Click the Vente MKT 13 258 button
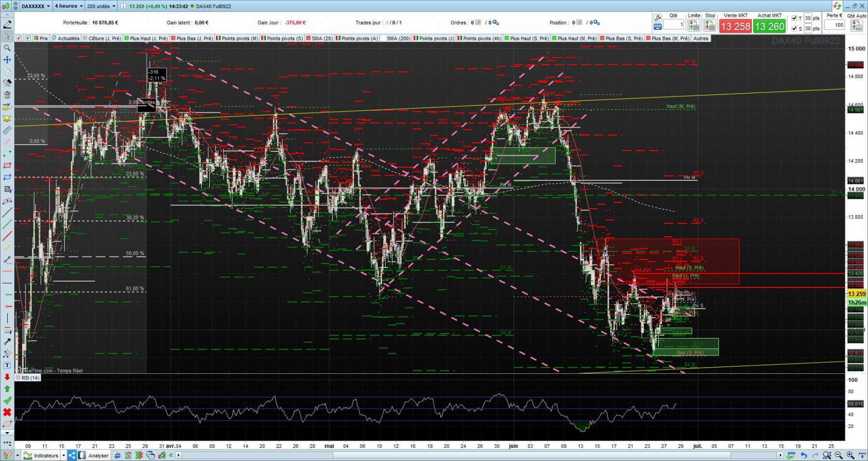The width and height of the screenshot is (868, 461). [735, 26]
